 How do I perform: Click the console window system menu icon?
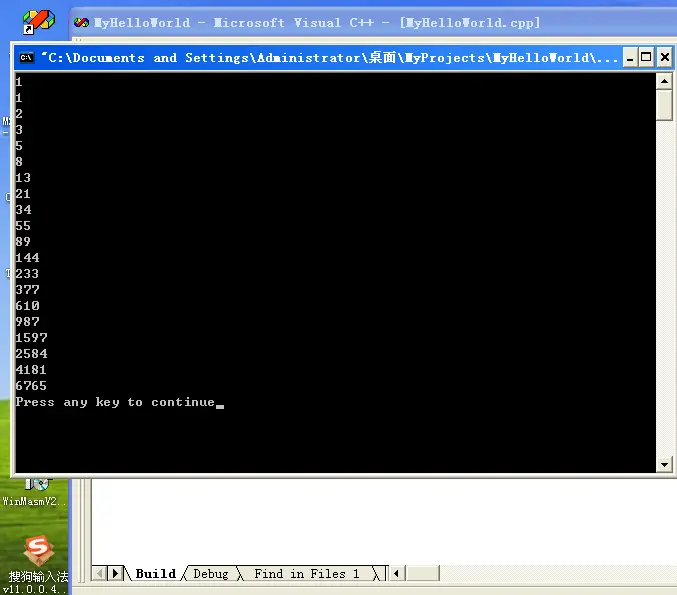tap(26, 58)
